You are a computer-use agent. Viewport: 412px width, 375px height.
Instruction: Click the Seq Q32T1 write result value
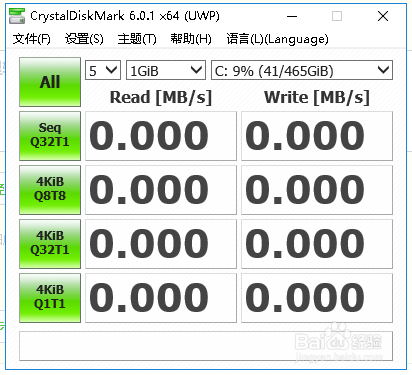point(317,136)
